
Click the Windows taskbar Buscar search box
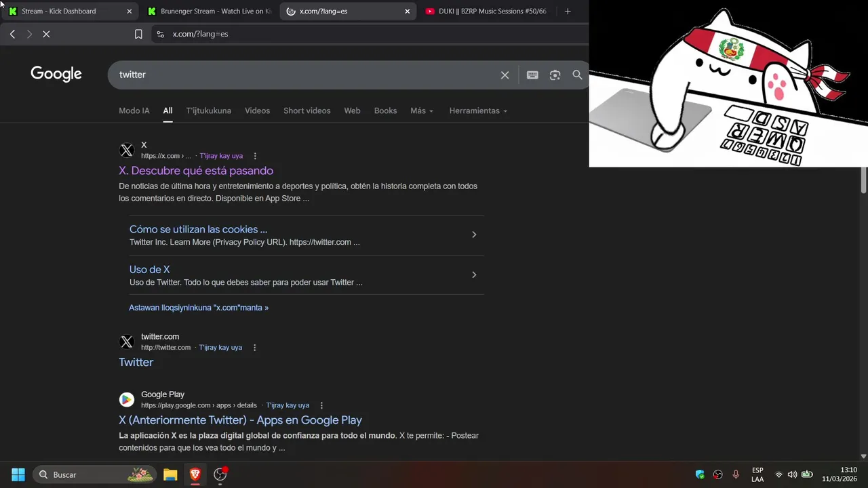(x=95, y=474)
